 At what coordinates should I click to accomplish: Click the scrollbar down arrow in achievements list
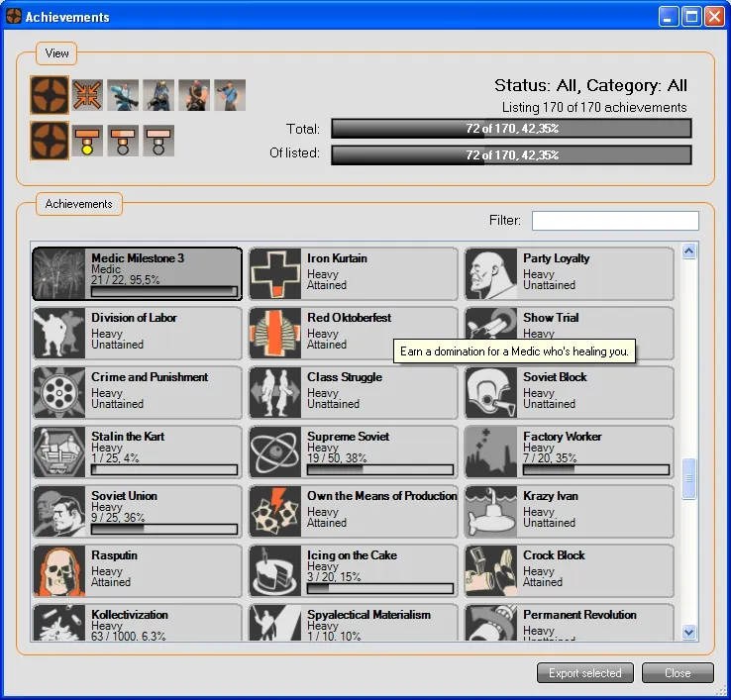point(689,632)
